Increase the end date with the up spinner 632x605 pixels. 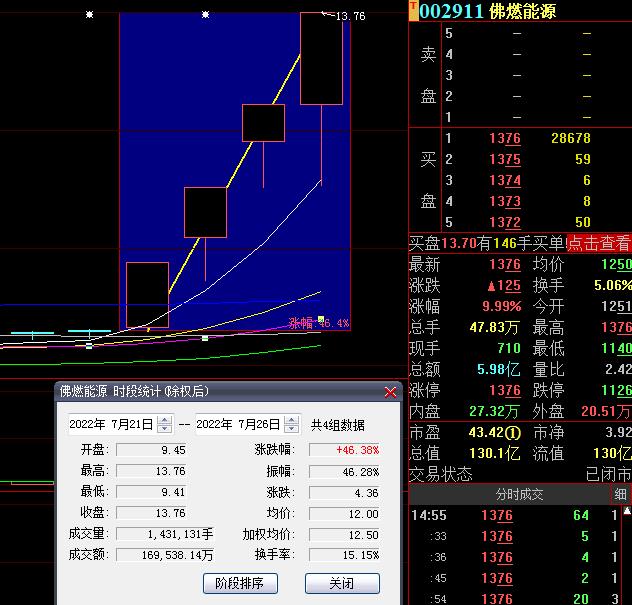click(x=292, y=420)
